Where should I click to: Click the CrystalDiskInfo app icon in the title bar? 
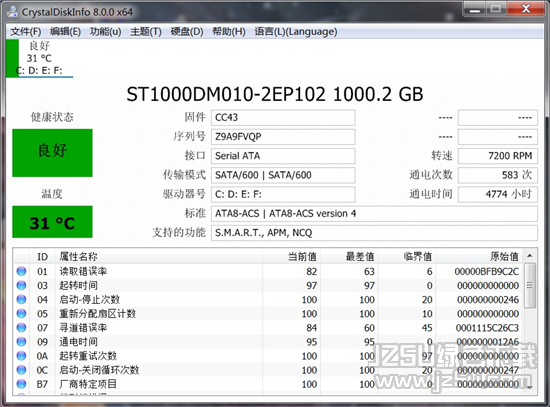pos(12,12)
